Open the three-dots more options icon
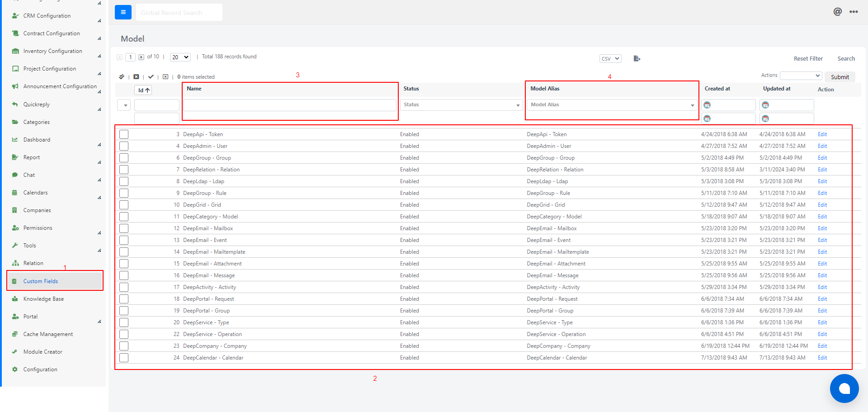Image resolution: width=868 pixels, height=412 pixels. [x=854, y=12]
